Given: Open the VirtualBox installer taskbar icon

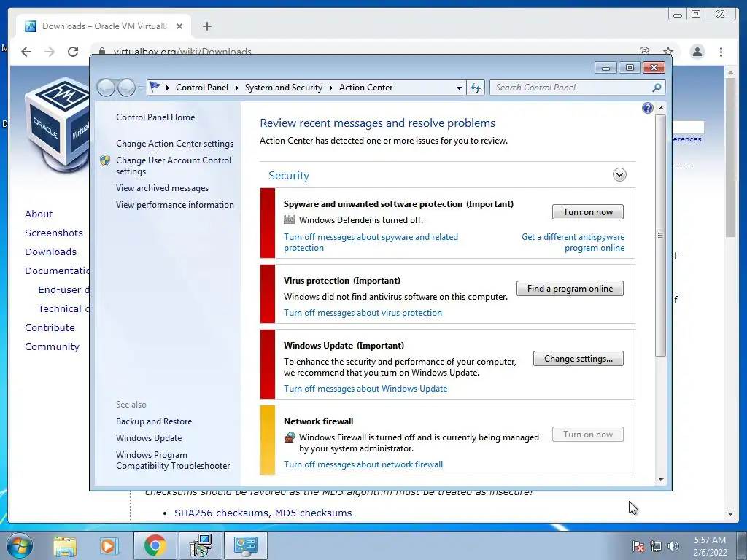Looking at the screenshot, I should pos(201,545).
